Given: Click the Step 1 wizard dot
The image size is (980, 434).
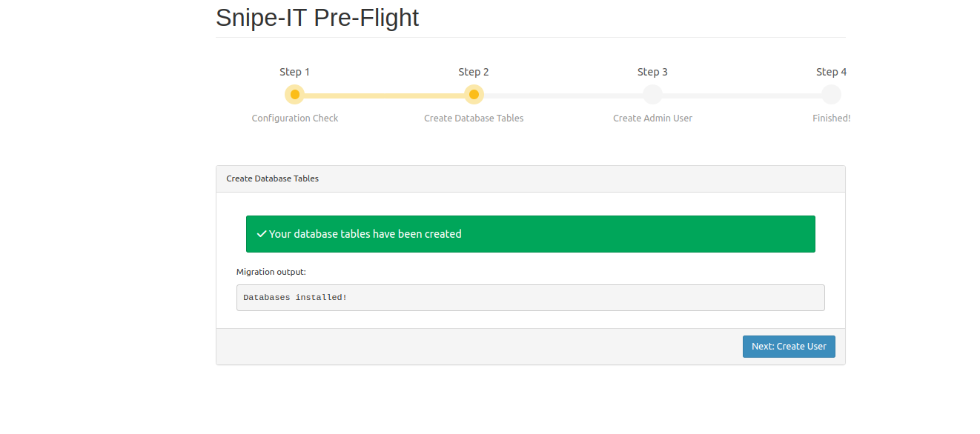Looking at the screenshot, I should pos(295,95).
